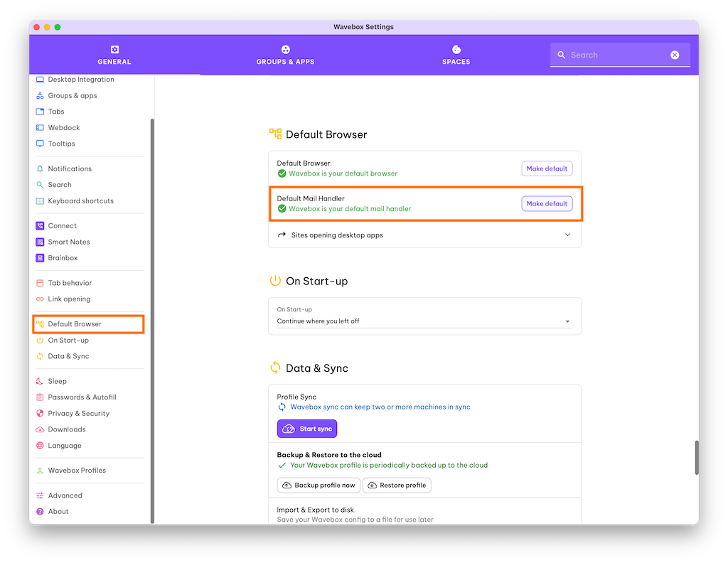Open the GENERAL settings tab
Screen dimensions: 728x563
point(114,55)
